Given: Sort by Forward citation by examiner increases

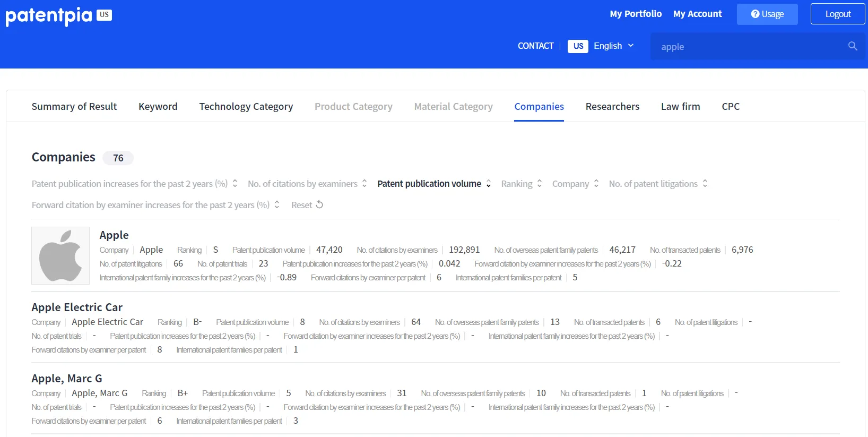Looking at the screenshot, I should (156, 205).
